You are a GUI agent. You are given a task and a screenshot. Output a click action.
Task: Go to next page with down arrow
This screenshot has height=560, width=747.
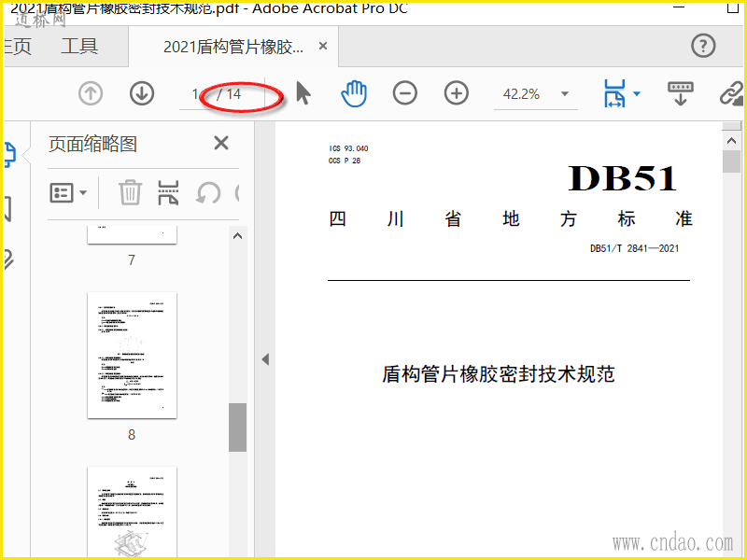pyautogui.click(x=142, y=93)
